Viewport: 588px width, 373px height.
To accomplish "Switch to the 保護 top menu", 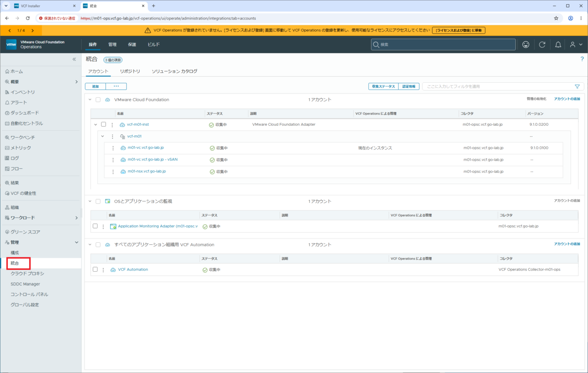I will [x=132, y=45].
